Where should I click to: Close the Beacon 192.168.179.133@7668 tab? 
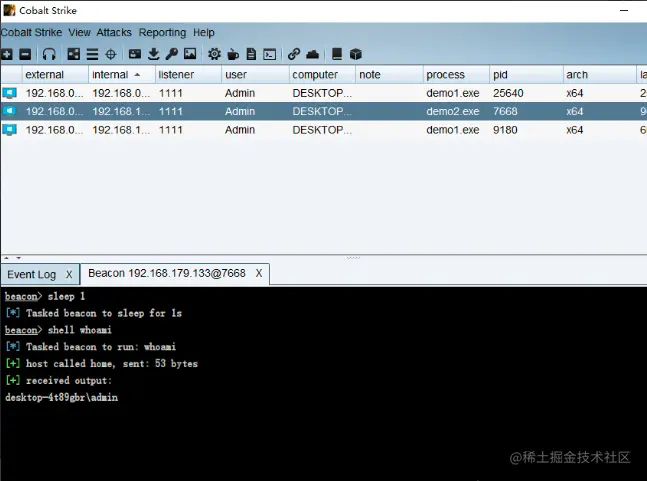(259, 274)
